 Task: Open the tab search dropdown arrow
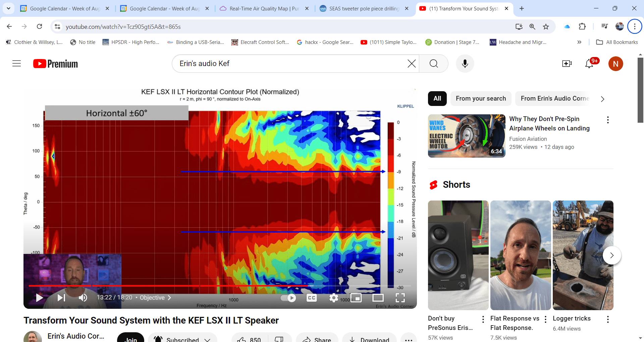tap(8, 8)
